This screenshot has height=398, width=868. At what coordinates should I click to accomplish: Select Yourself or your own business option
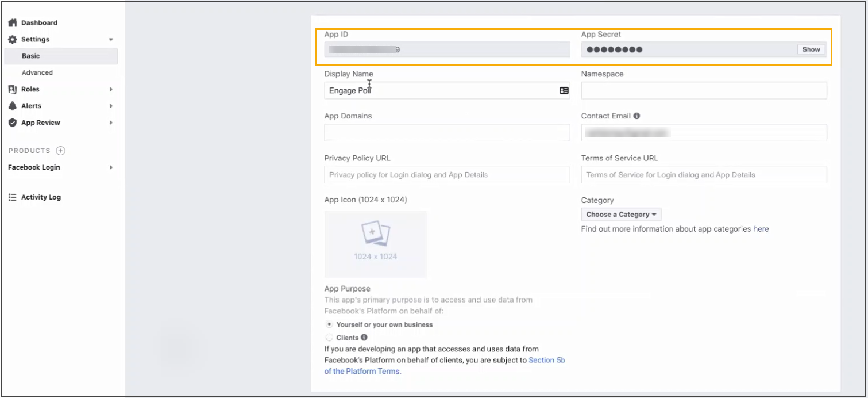329,324
